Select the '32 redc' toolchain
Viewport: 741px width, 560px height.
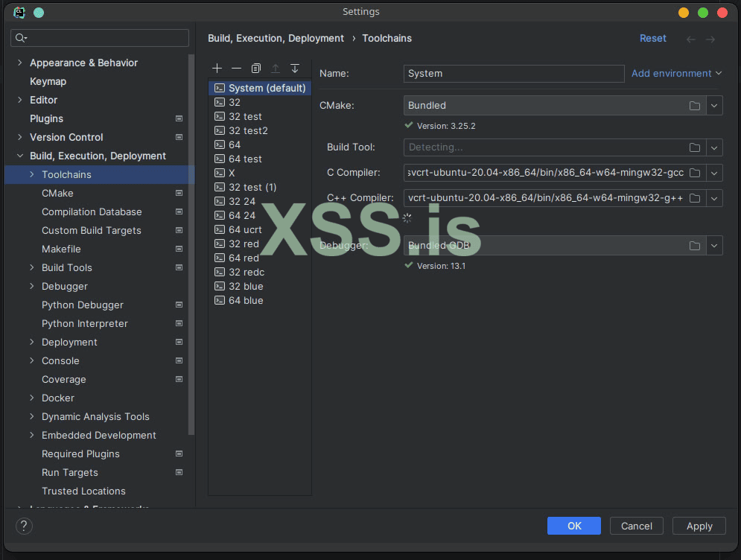[260, 273]
